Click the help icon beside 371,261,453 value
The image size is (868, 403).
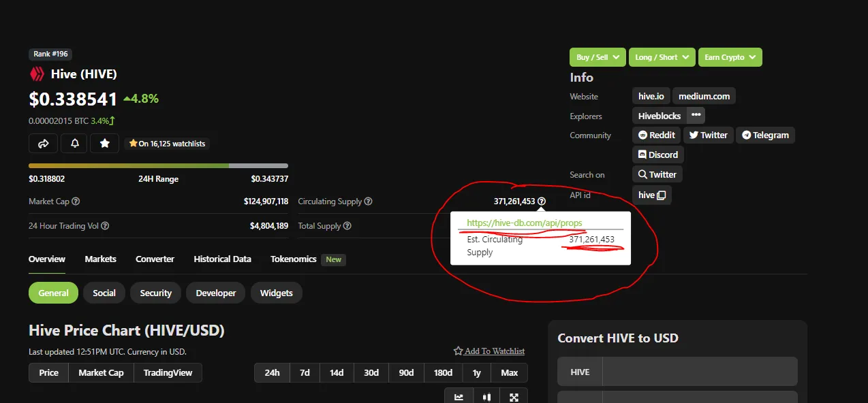click(x=542, y=201)
